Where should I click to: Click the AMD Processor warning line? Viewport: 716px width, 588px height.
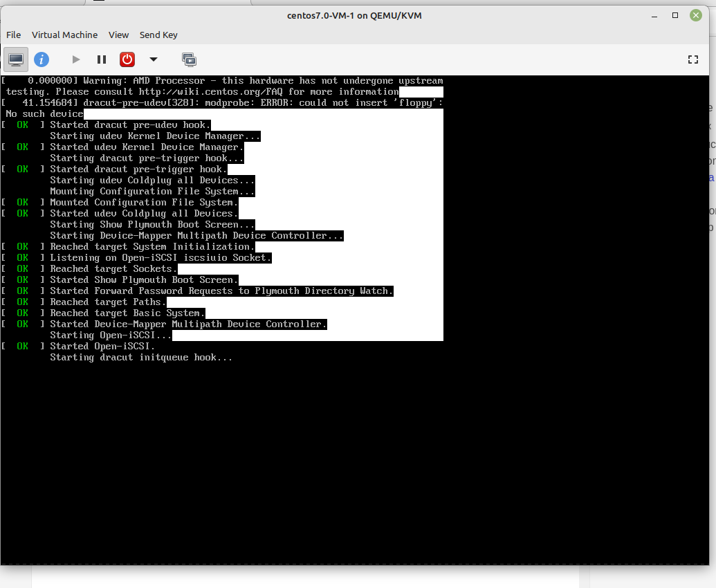pyautogui.click(x=222, y=81)
